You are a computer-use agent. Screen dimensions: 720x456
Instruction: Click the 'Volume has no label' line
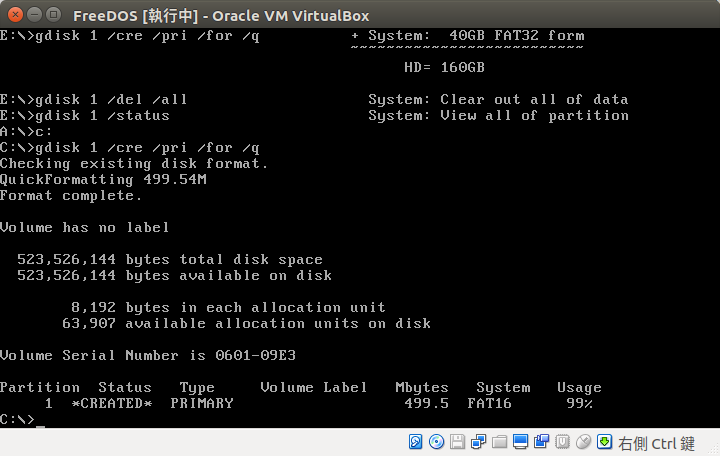click(x=84, y=228)
